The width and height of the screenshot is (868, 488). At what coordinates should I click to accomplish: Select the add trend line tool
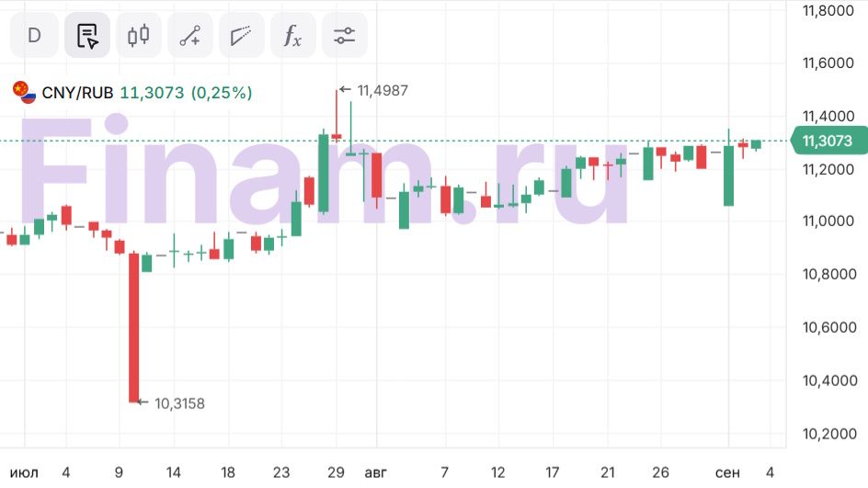(190, 36)
